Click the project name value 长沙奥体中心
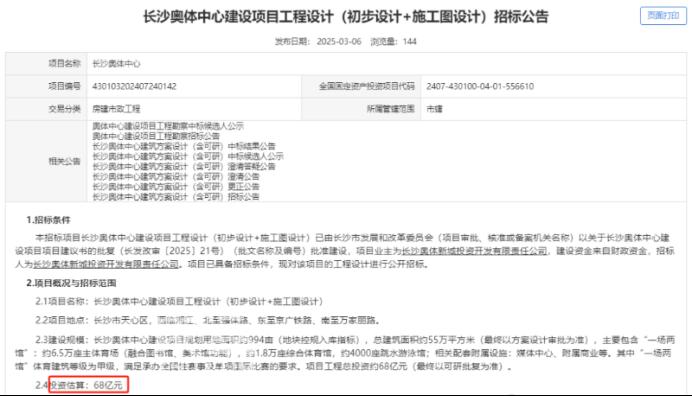 pyautogui.click(x=116, y=64)
